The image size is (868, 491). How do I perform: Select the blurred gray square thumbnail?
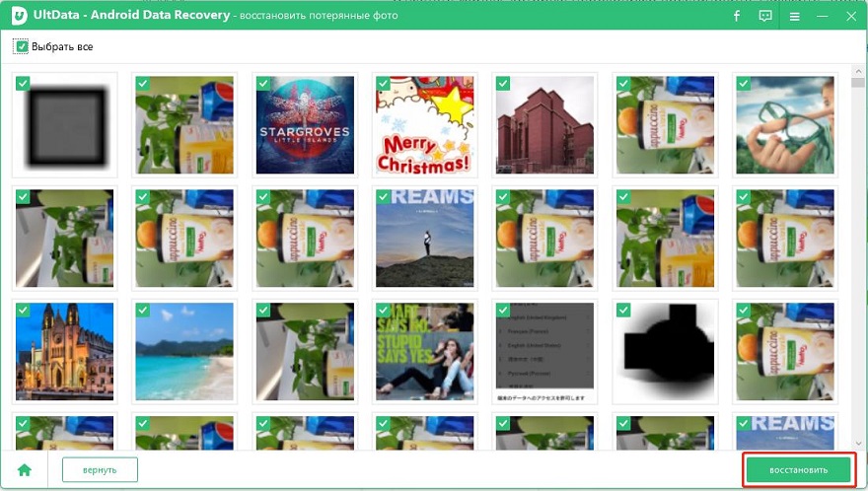click(x=65, y=125)
